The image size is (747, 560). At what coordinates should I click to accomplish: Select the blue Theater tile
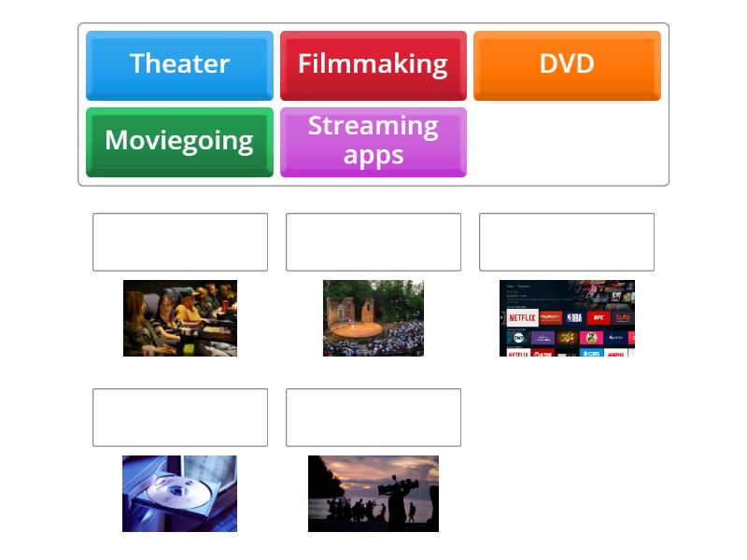click(179, 65)
